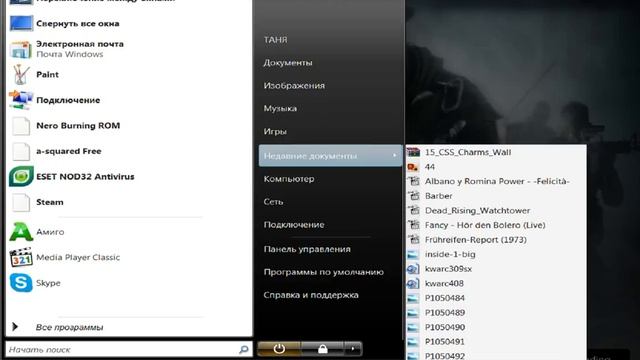Open Изображения in the right pane
The image size is (640, 360).
click(x=294, y=85)
